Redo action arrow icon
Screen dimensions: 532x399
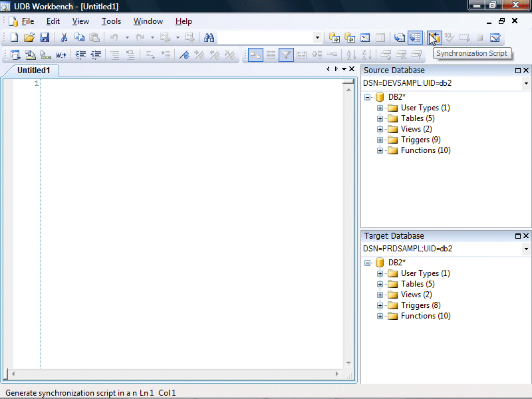point(140,37)
